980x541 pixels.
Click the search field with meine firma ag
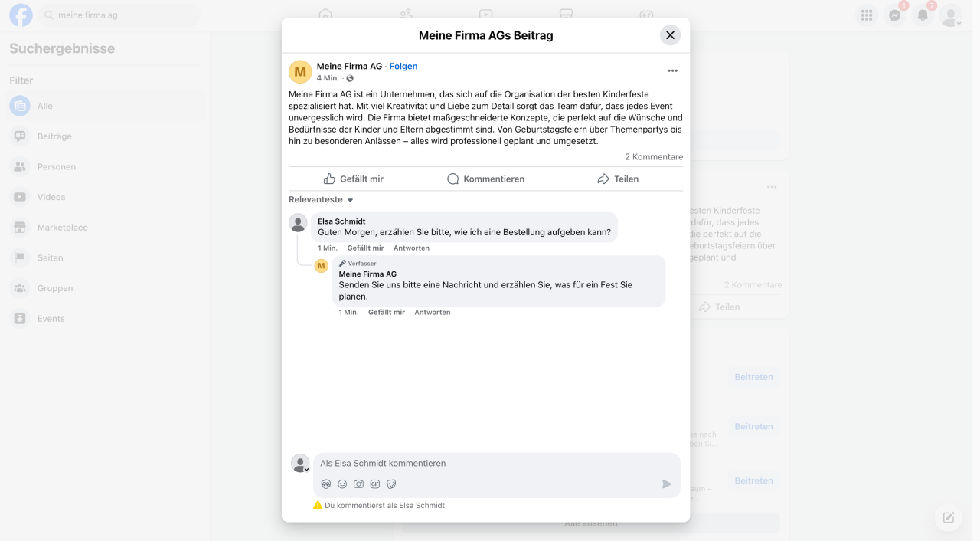click(x=119, y=15)
